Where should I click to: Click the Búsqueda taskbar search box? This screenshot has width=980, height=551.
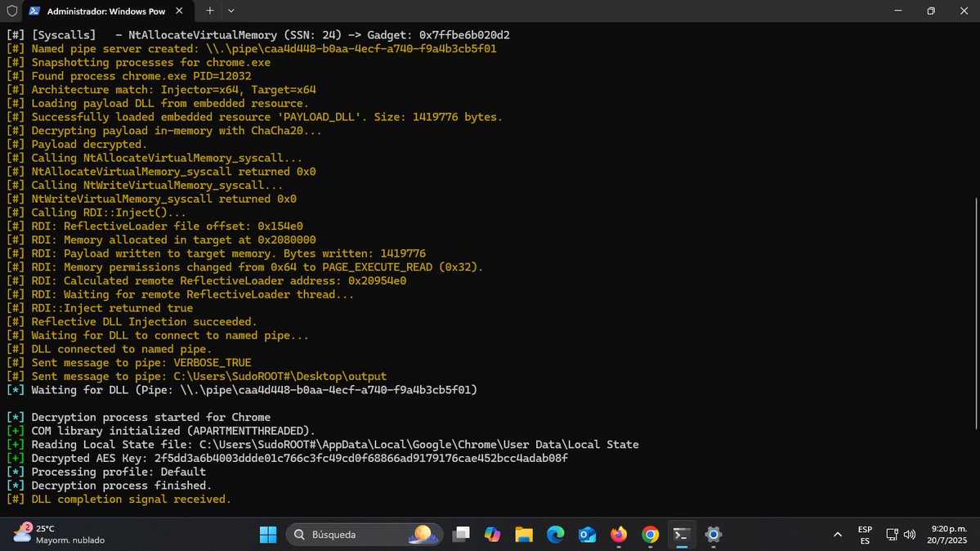[x=365, y=535]
